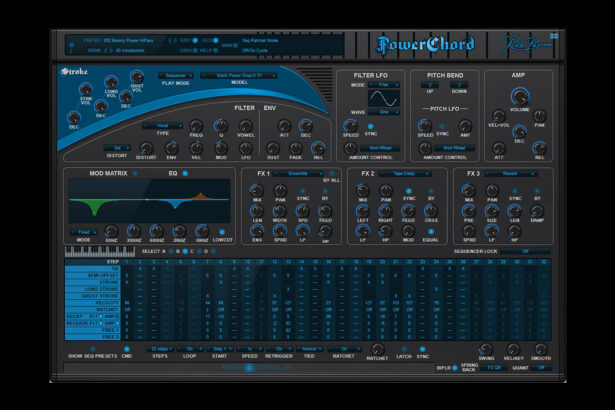Toggle the ECS light in the header

[215, 40]
